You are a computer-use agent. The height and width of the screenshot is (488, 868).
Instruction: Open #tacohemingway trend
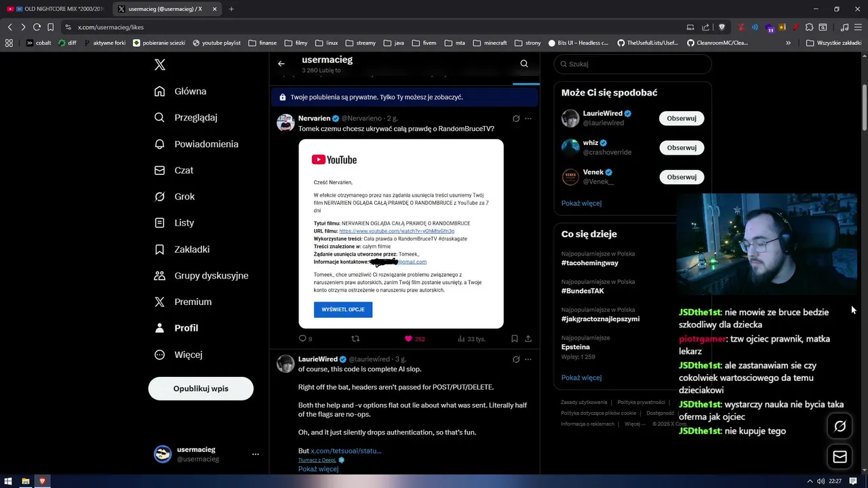click(x=590, y=263)
